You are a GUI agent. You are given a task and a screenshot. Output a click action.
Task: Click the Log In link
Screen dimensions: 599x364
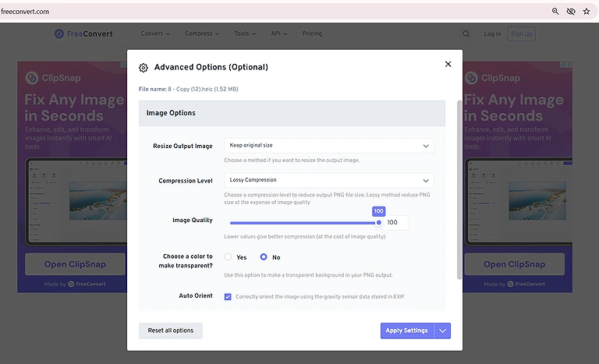[492, 34]
